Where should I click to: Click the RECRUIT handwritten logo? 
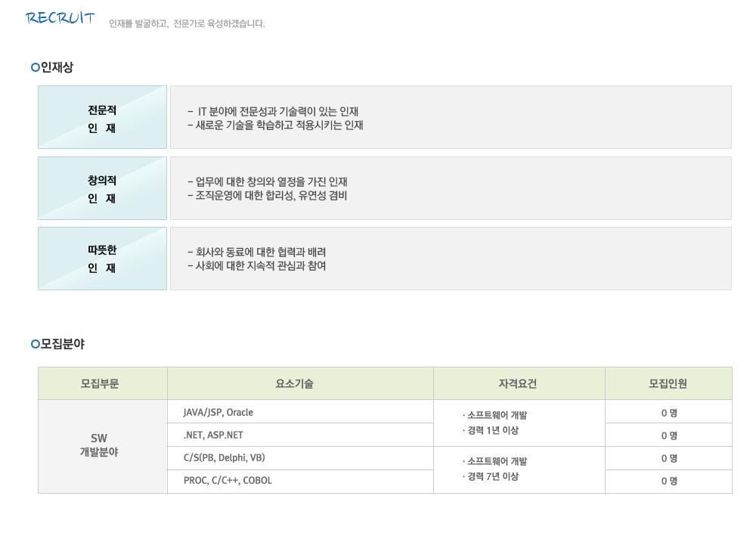60,18
